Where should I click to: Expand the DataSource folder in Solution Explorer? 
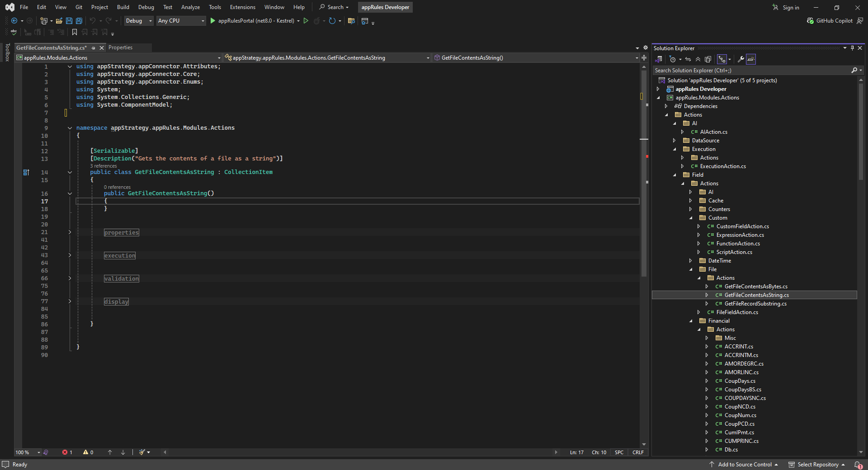(x=674, y=141)
